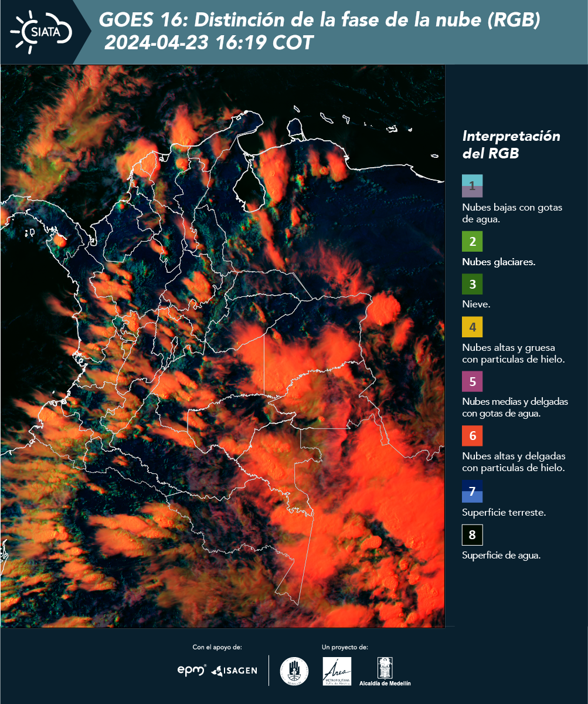588x704 pixels.
Task: Click the legend label 'Nieve.'
Action: (x=476, y=304)
